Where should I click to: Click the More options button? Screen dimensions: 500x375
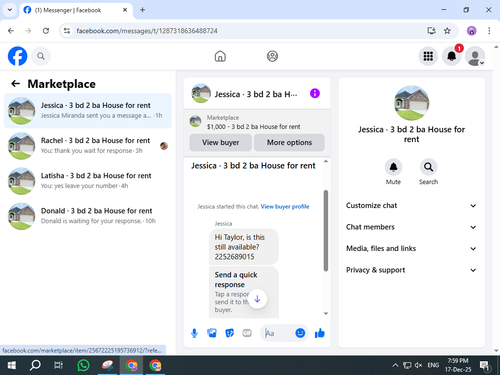pyautogui.click(x=289, y=142)
